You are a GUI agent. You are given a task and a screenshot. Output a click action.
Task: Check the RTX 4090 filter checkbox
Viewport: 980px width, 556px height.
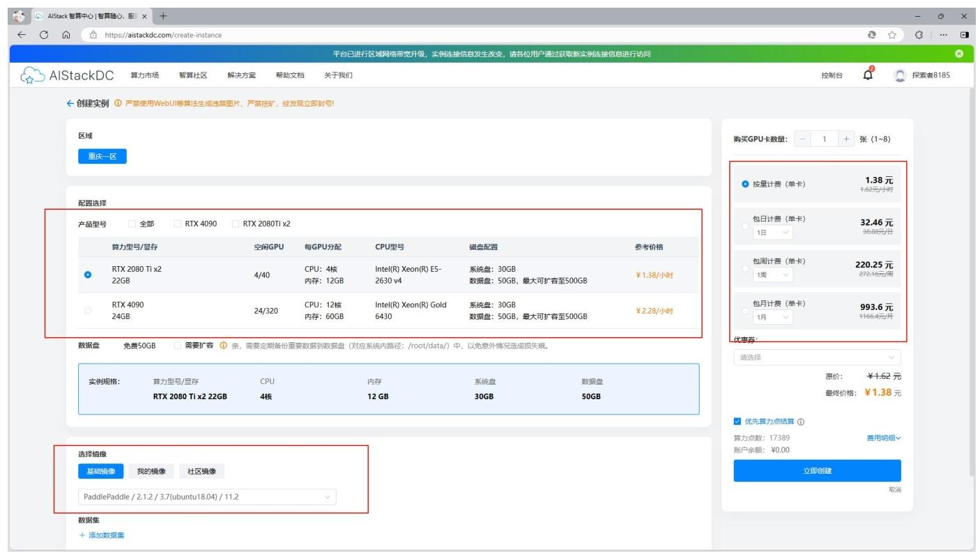(178, 224)
